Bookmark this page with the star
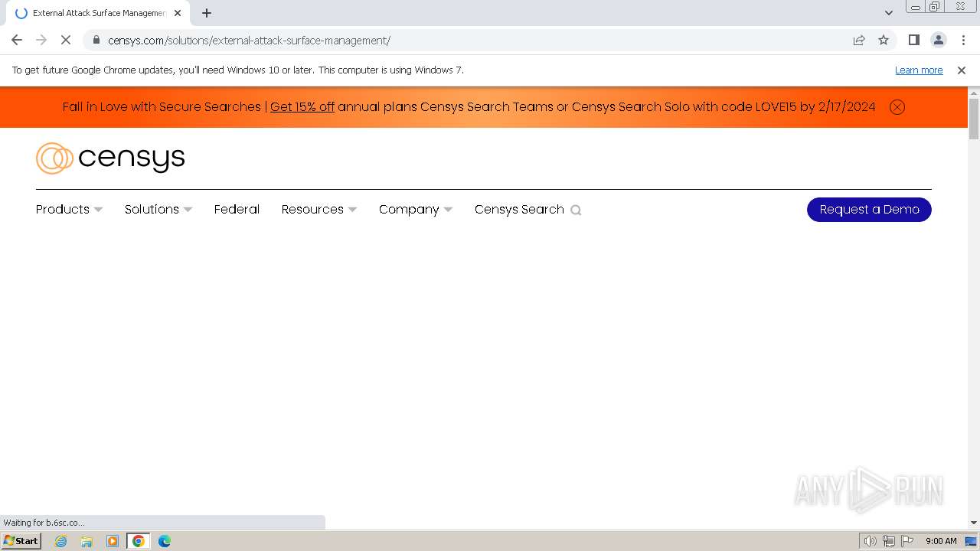 coord(884,40)
